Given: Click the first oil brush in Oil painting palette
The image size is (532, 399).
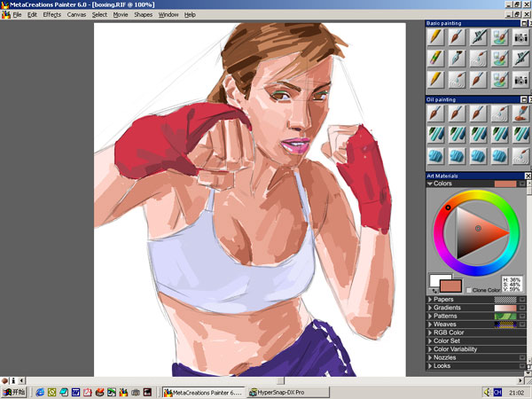Looking at the screenshot, I should point(435,113).
